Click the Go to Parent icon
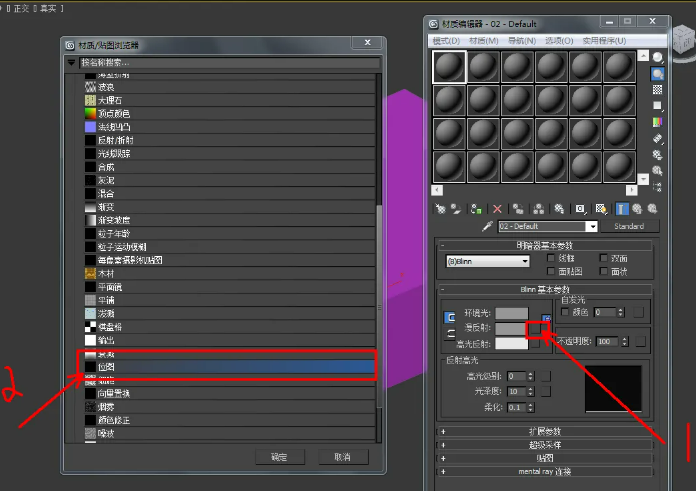The height and width of the screenshot is (491, 696). pos(637,209)
